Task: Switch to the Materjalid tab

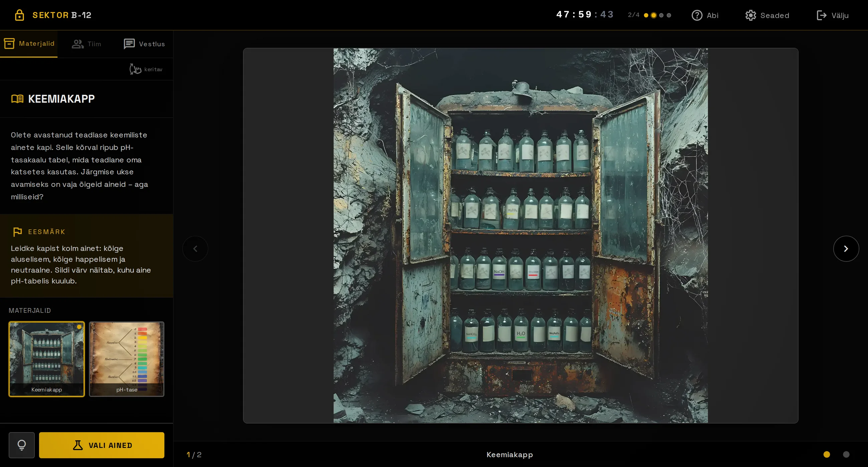Action: 29,44
